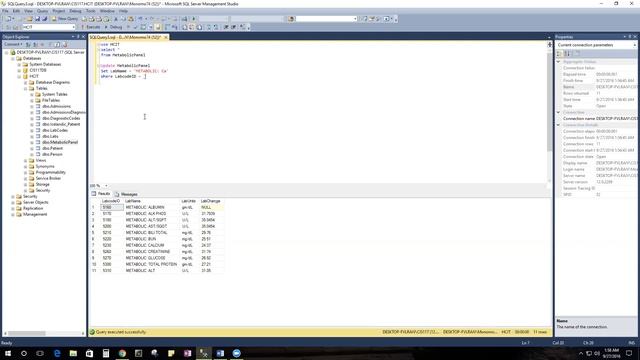
Task: Click Categorized icon in Properties panel
Action: click(x=560, y=53)
